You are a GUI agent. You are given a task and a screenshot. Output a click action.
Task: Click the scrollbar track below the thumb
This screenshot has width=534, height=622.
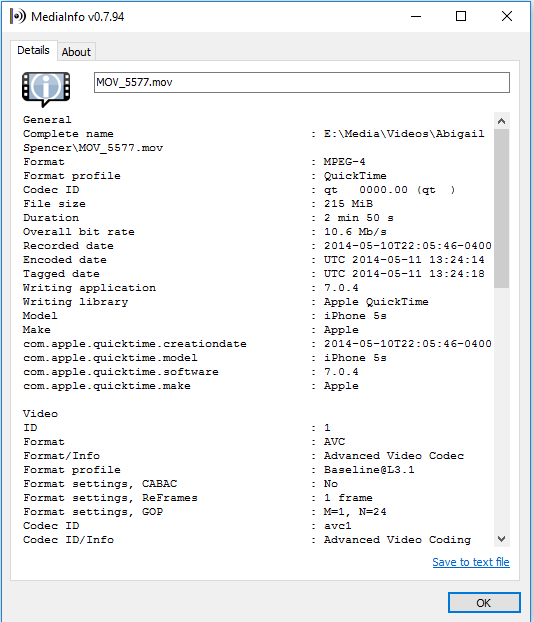[x=501, y=409]
